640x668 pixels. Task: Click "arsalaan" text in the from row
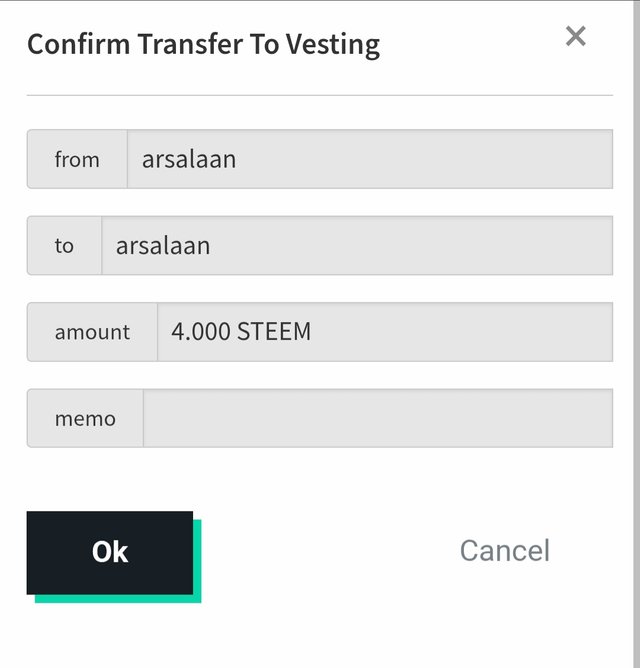coord(189,159)
